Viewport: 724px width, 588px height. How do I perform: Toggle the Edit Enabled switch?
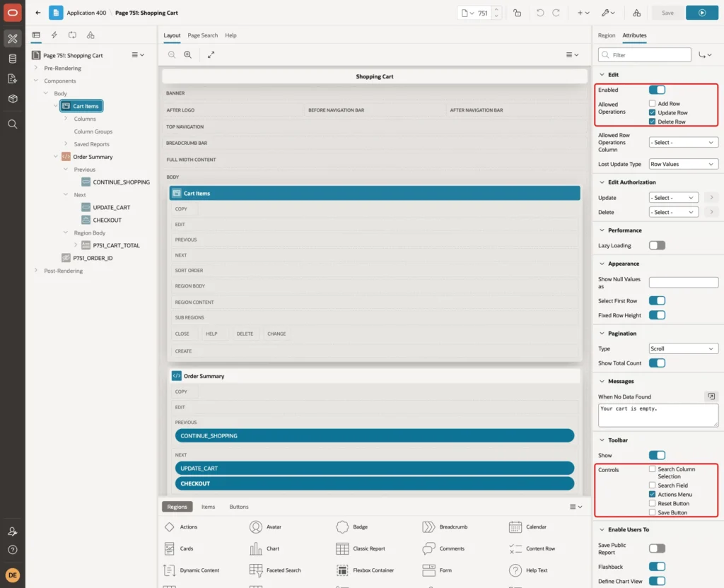657,90
